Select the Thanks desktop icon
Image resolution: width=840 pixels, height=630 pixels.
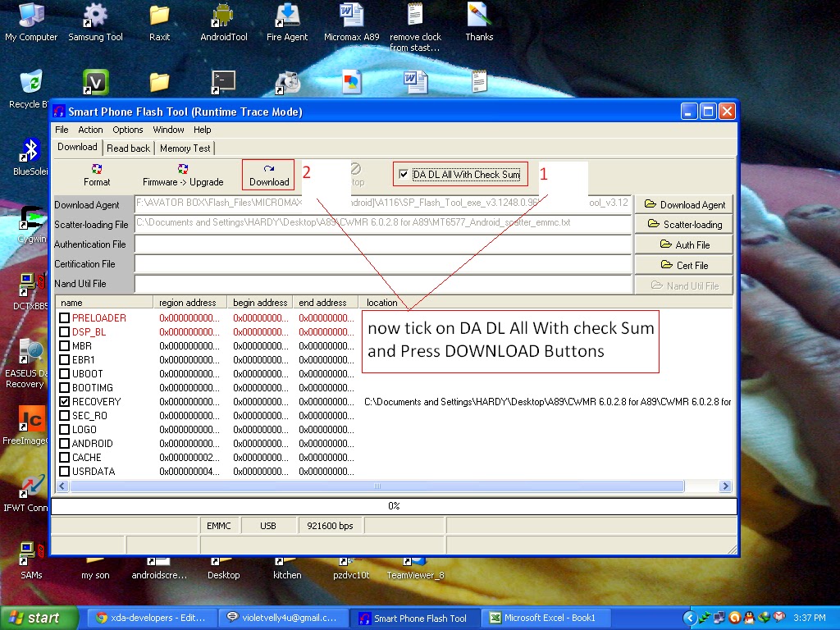point(479,22)
